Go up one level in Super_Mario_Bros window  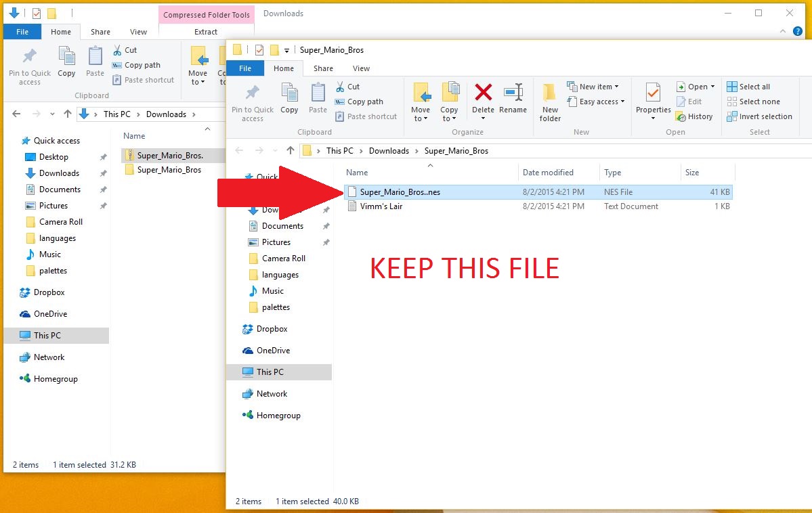[x=291, y=151]
